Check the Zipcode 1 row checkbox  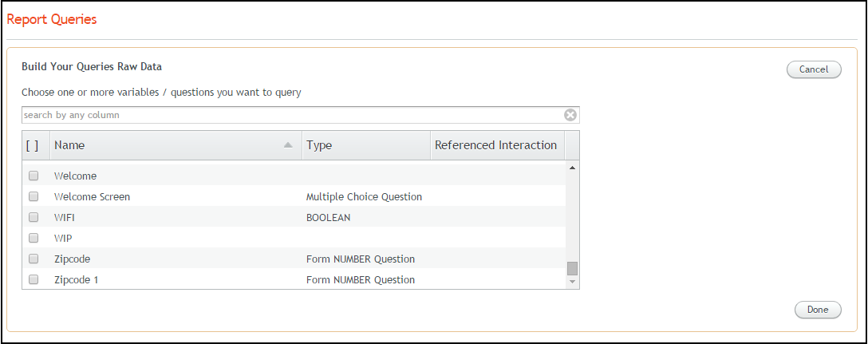[x=34, y=279]
